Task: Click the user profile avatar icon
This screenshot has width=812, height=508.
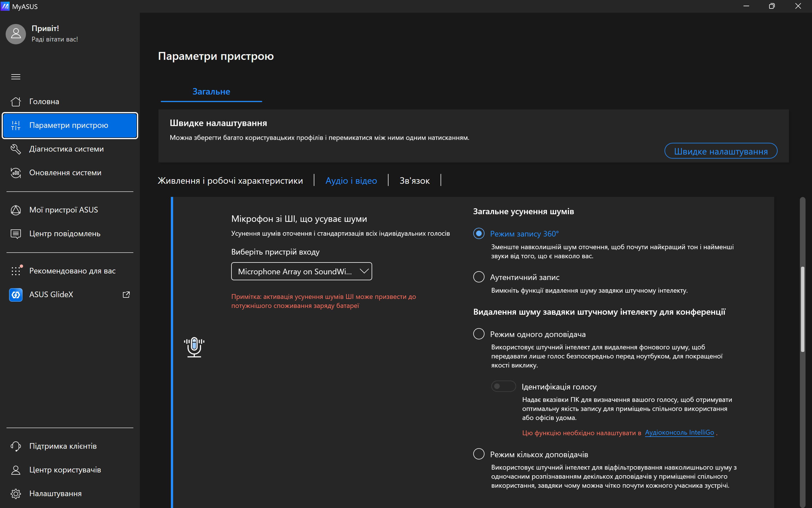Action: tap(16, 34)
